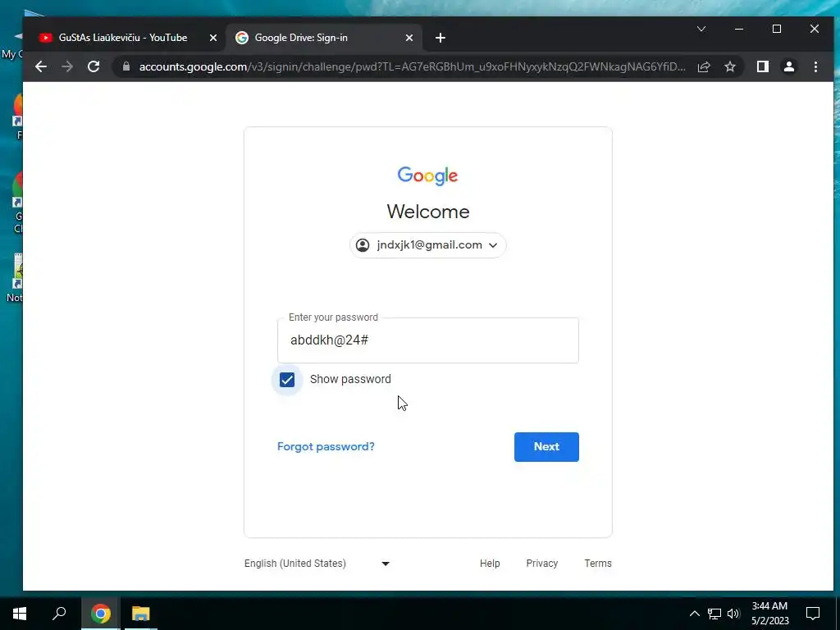The height and width of the screenshot is (630, 840).
Task: Open the Chrome side panel icon
Action: click(x=763, y=66)
